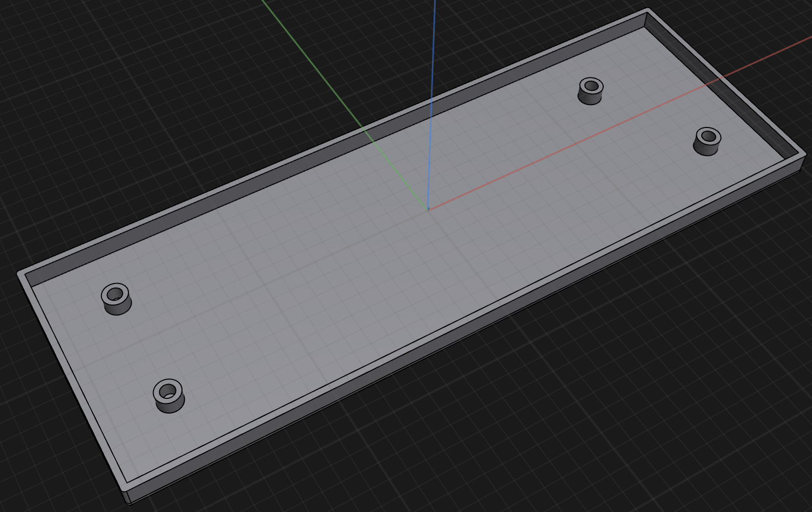
Task: Click the hole in the bottom-most standoff
Action: (168, 392)
